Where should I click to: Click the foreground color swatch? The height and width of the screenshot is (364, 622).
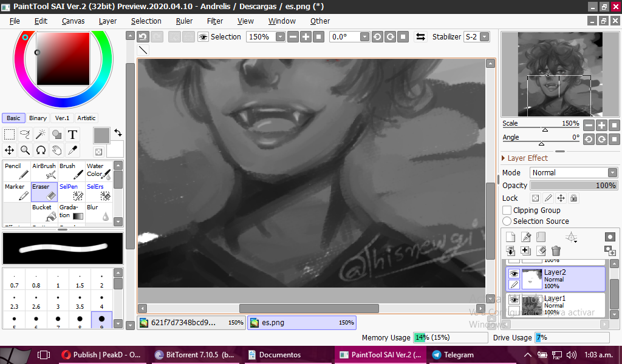101,135
